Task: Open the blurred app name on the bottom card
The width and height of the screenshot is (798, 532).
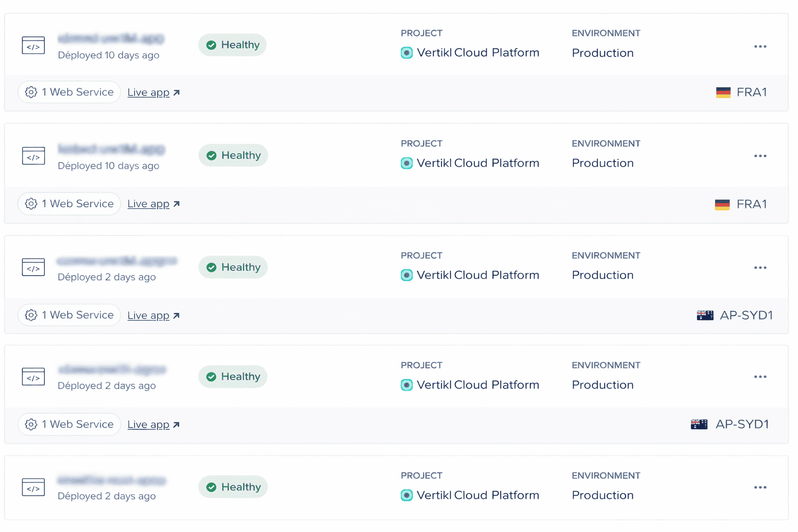Action: (x=111, y=480)
